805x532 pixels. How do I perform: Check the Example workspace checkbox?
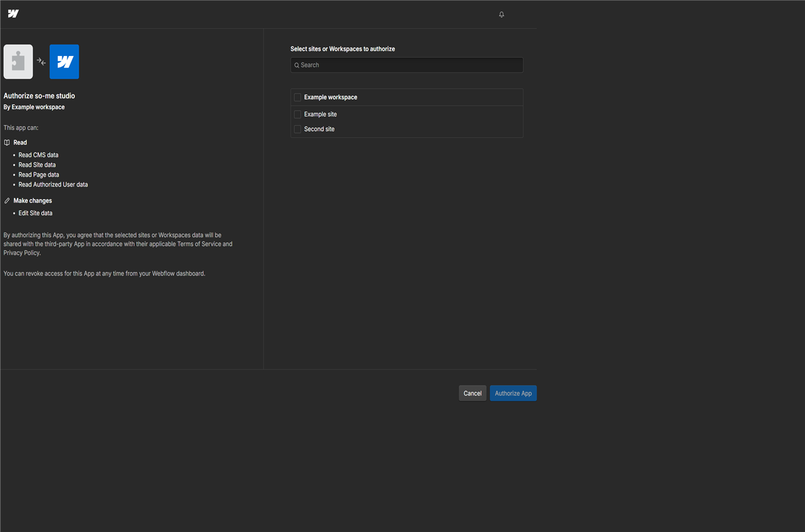(x=297, y=97)
